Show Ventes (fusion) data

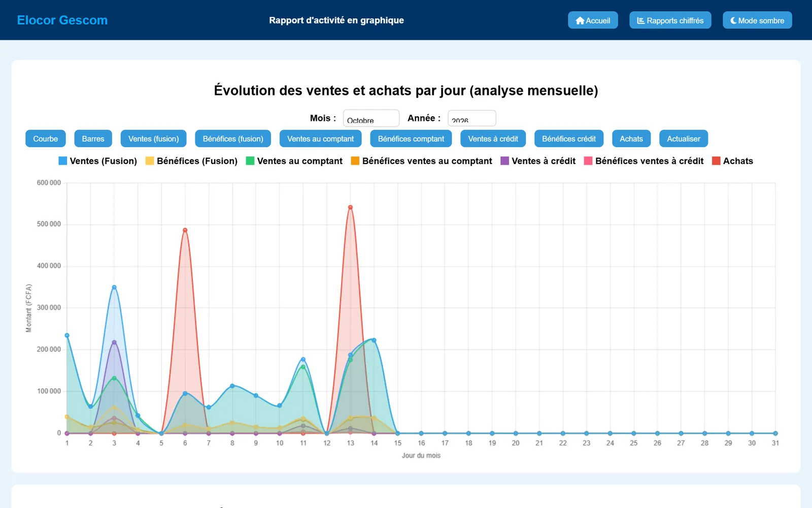153,139
